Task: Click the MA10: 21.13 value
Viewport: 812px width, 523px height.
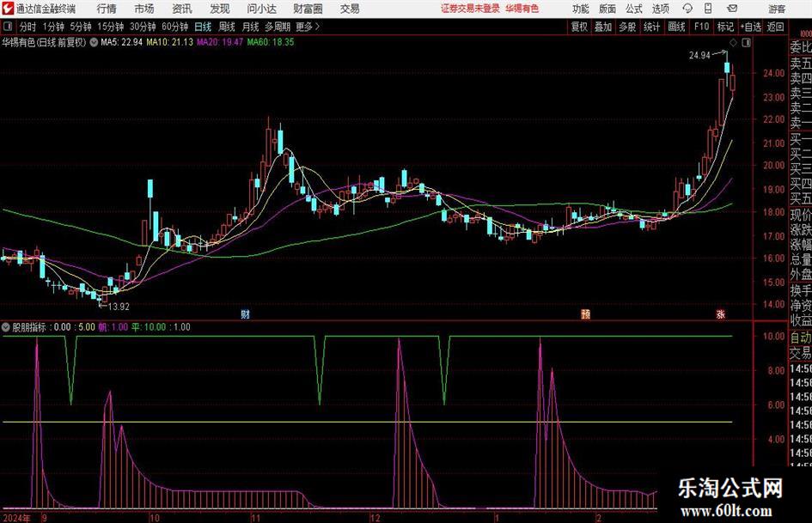Action: pos(169,42)
